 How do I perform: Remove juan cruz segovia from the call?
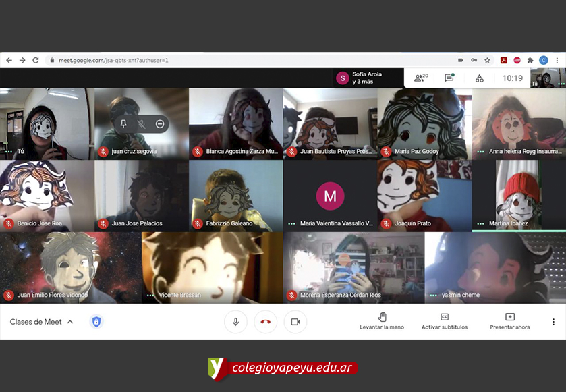(x=160, y=124)
